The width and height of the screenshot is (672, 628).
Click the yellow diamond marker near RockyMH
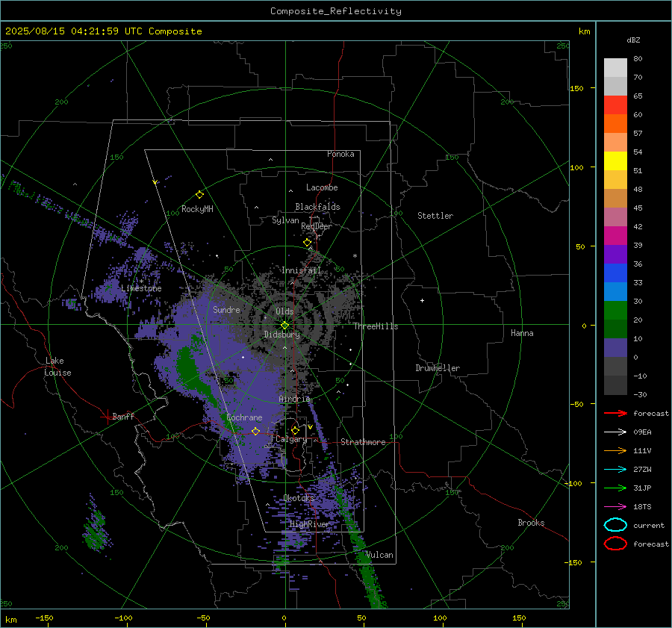point(199,195)
